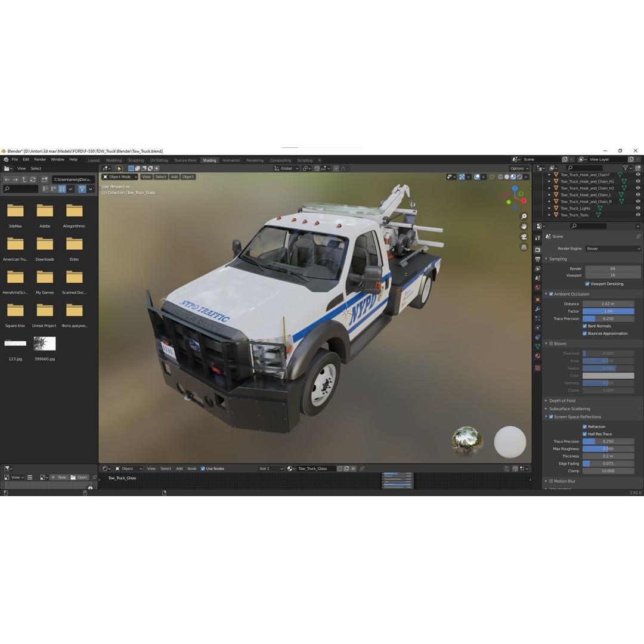This screenshot has height=644, width=644.
Task: Click zoom view magnifier in viewport
Action: pos(524,216)
